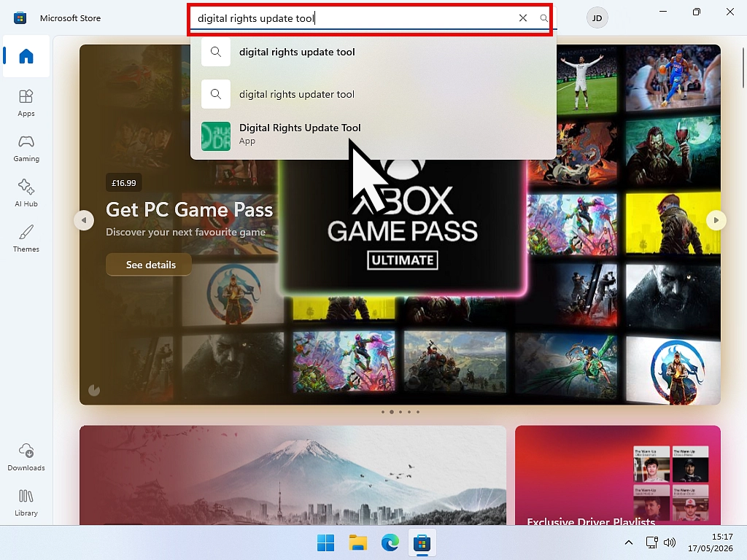Image resolution: width=747 pixels, height=560 pixels.
Task: Show hidden system tray icons
Action: (629, 542)
